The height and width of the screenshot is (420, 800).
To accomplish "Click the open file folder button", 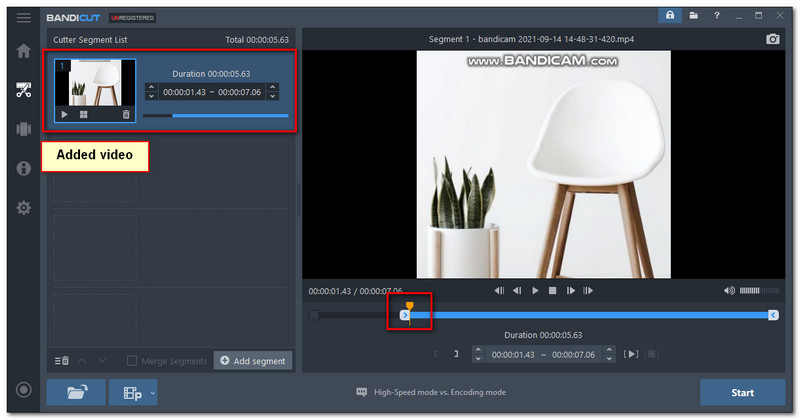I will pos(76,392).
